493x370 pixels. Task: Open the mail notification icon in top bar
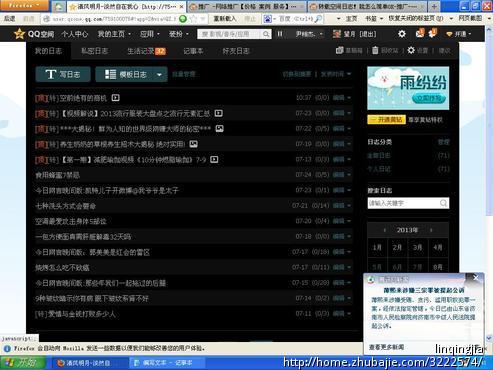coord(420,33)
